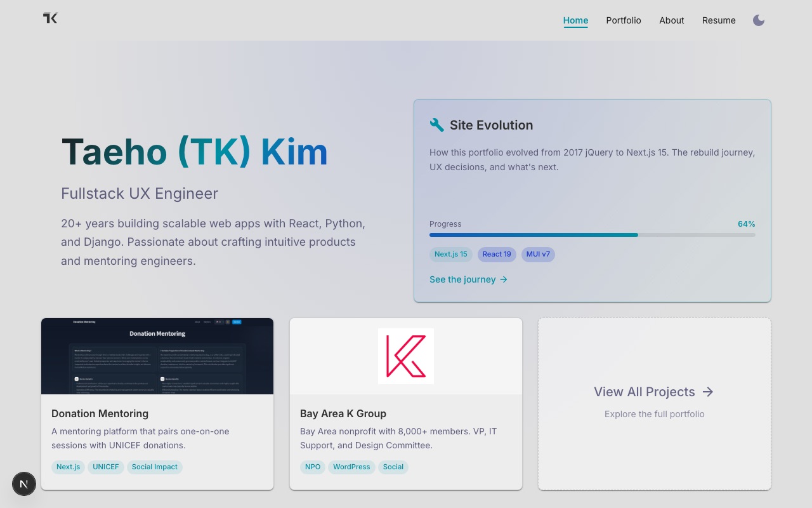
Task: Click the Donation Mentoring project title
Action: (x=100, y=413)
